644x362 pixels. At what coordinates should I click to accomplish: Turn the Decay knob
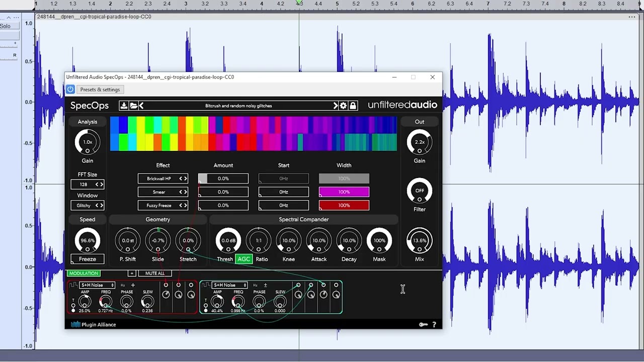coord(349,241)
